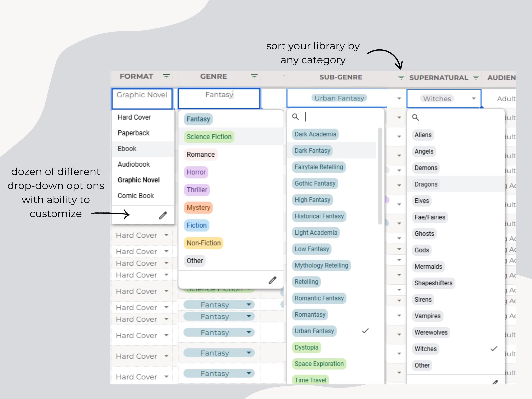Click search magnifier in Sub-Genre dropdown
The height and width of the screenshot is (399, 532).
[x=295, y=117]
